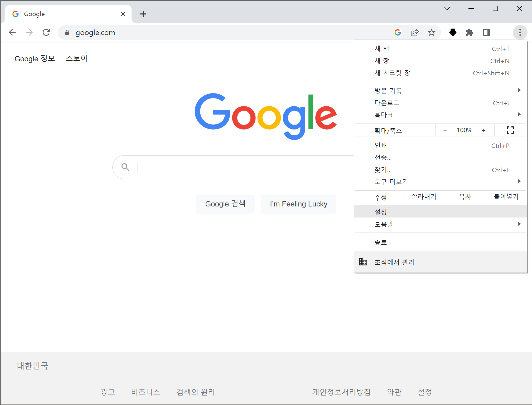Viewport: 532px width, 405px height.
Task: Click 복사 in the edit row
Action: coord(465,197)
